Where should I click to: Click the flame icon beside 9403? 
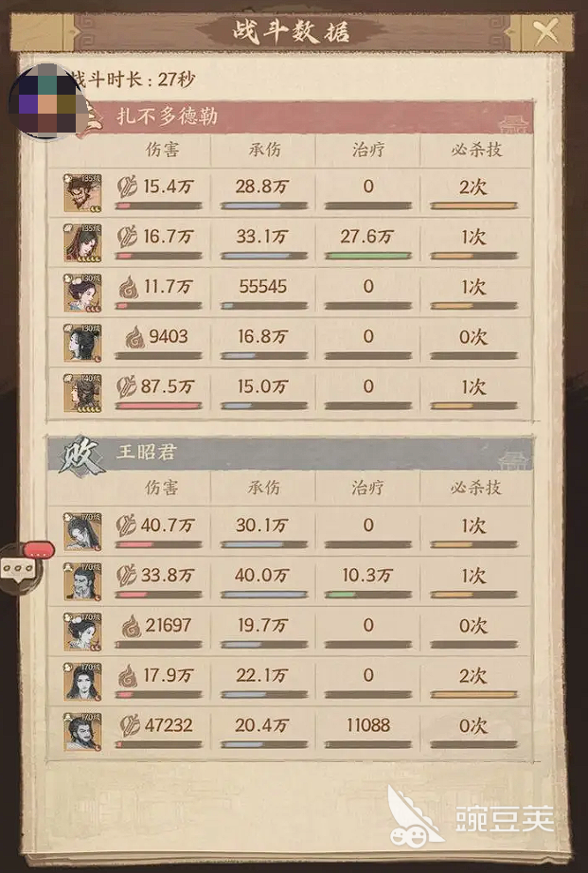pyautogui.click(x=134, y=337)
